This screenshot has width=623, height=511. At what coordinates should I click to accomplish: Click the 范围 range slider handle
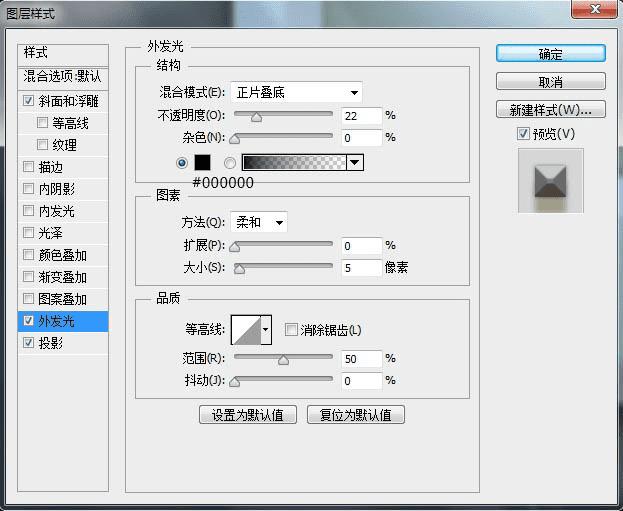pyautogui.click(x=283, y=360)
